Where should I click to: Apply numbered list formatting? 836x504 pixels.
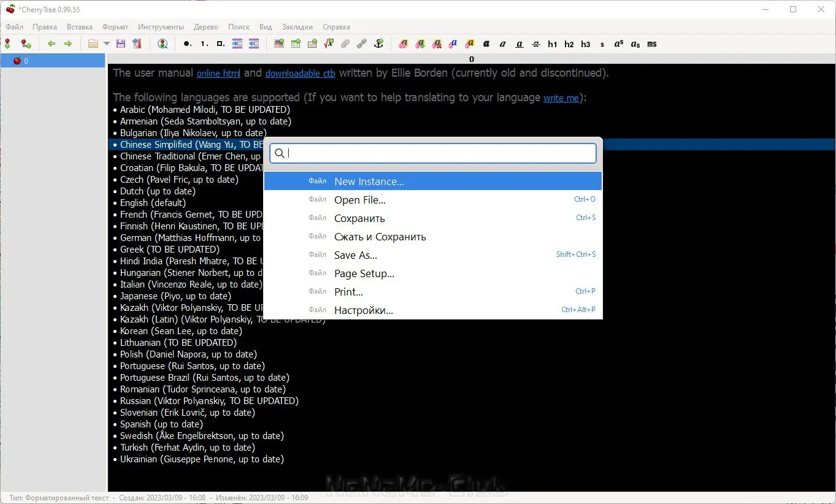click(x=204, y=44)
